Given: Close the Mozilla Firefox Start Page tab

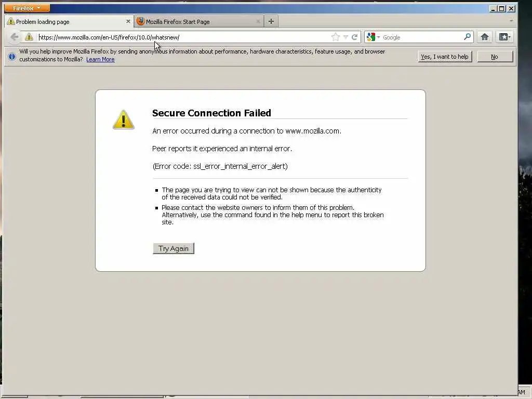Looking at the screenshot, I should (x=258, y=21).
